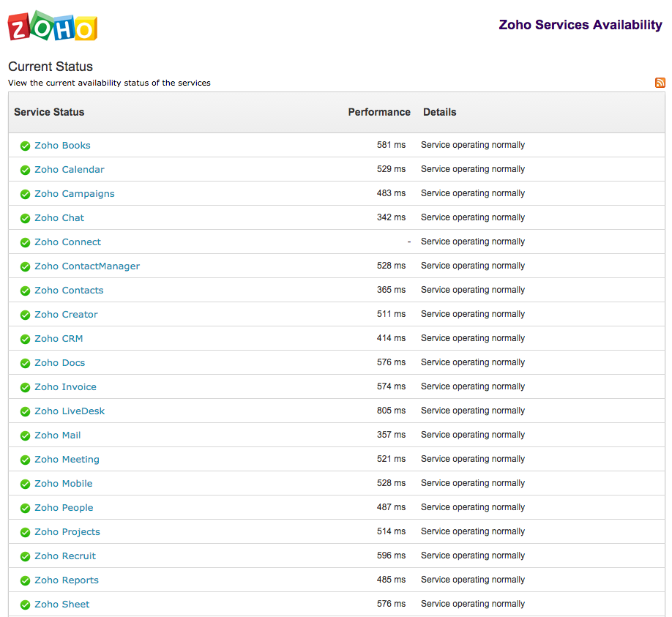Click green status icon for Zoho Connect
This screenshot has width=672, height=617.
pos(26,242)
